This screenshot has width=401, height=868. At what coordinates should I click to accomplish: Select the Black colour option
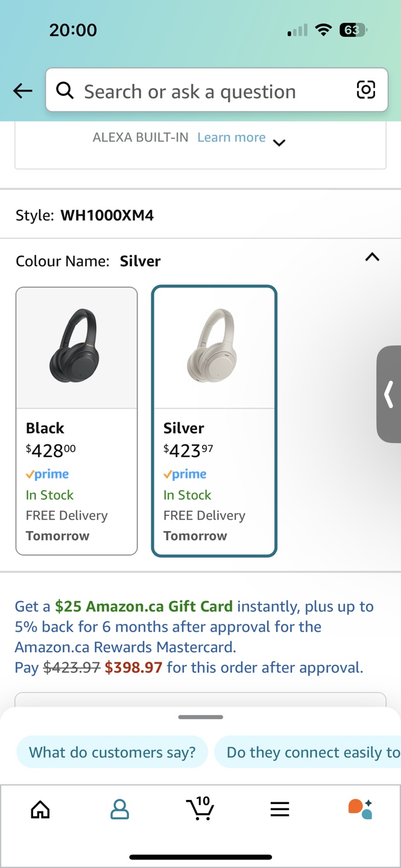77,421
